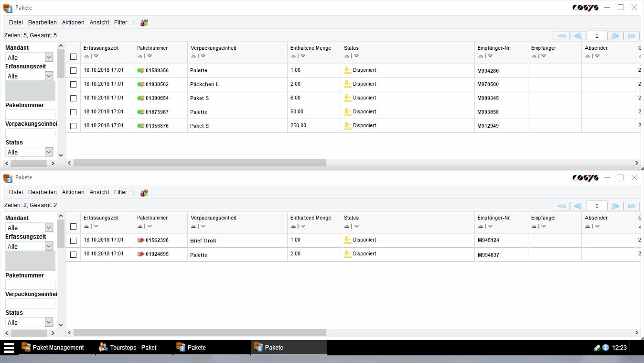The width and height of the screenshot is (644, 363).
Task: Jump to first page using double-arrow icon
Action: 561,35
